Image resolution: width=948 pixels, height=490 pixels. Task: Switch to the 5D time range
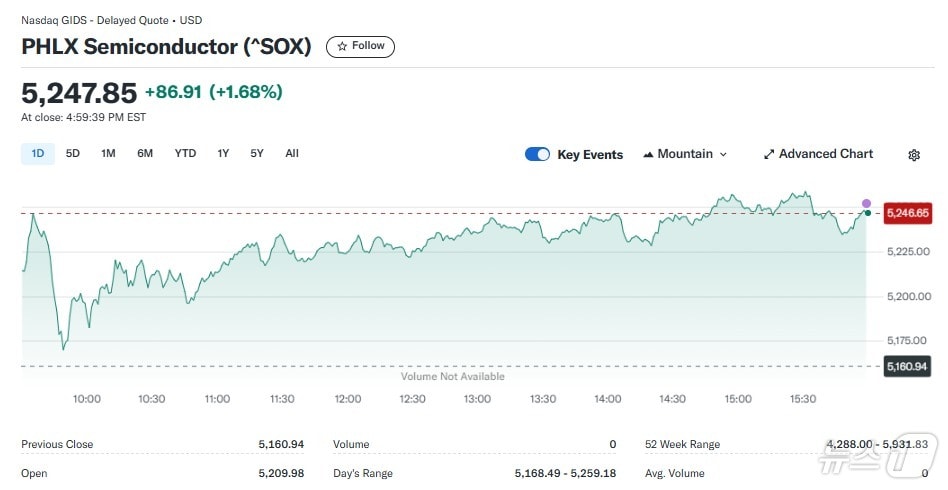[x=73, y=154]
